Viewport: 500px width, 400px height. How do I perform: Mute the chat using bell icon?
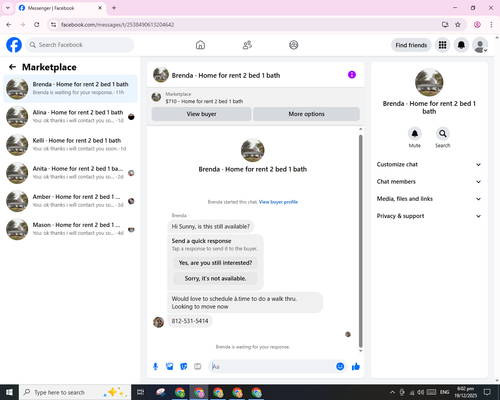coord(415,134)
